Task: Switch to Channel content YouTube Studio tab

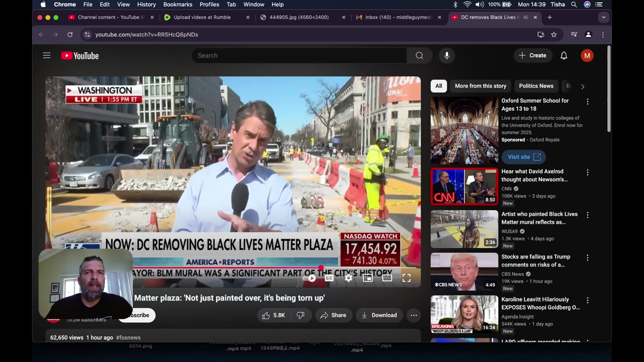Action: [x=111, y=17]
